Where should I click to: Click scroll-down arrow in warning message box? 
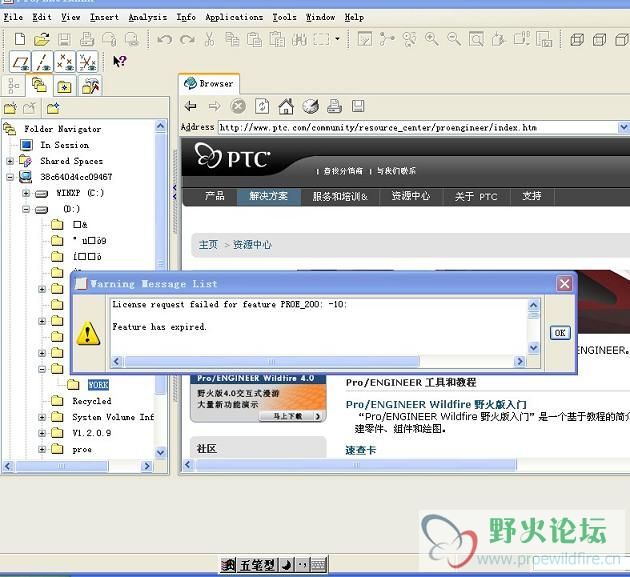[533, 348]
